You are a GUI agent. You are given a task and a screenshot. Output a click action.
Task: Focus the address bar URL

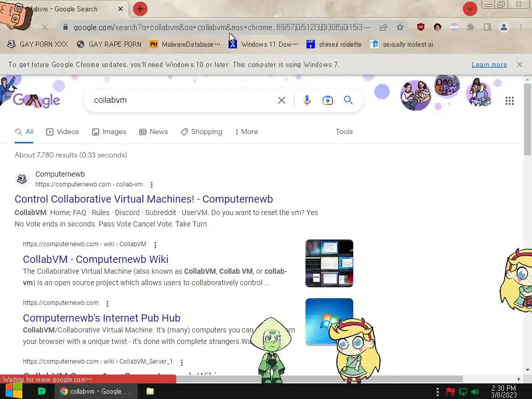click(x=221, y=27)
